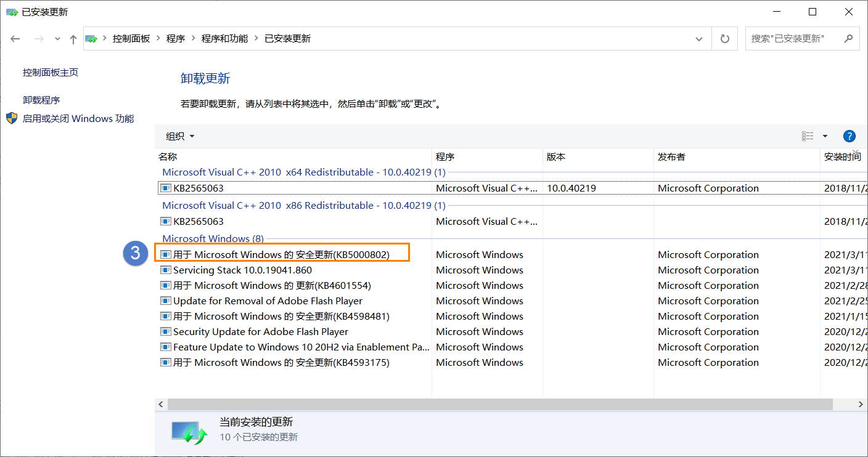Open 启用或关闭 Windows 功能

(78, 118)
